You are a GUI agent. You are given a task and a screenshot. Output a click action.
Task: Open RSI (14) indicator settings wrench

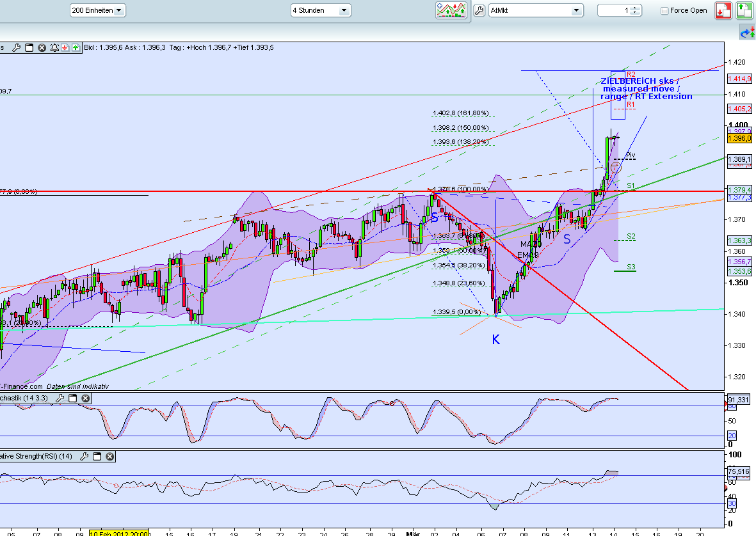[x=84, y=456]
